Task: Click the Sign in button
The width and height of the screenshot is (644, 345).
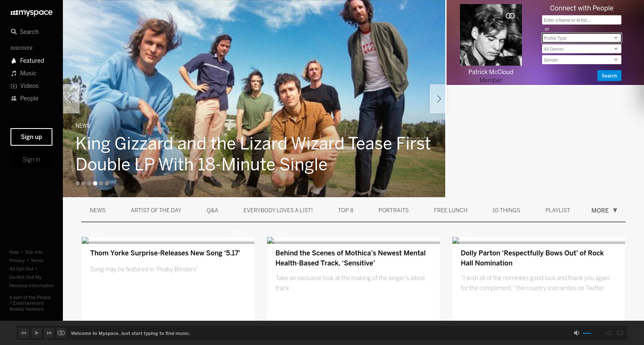Action: pyautogui.click(x=31, y=160)
